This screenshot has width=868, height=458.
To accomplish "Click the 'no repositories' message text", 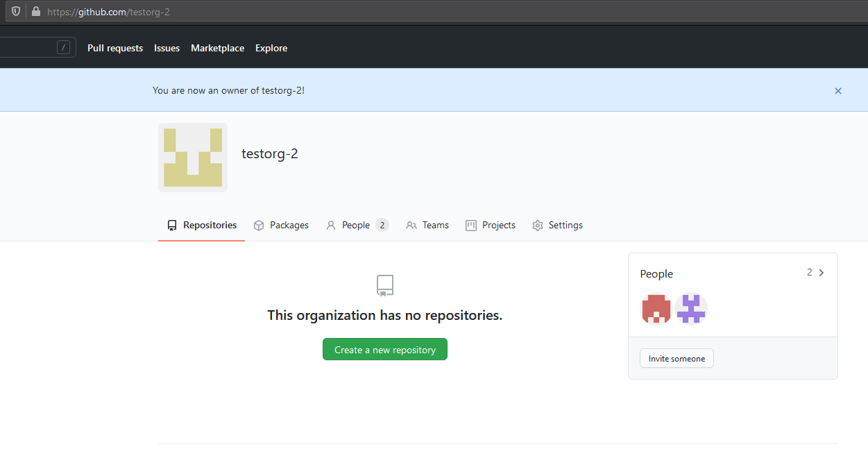I will coord(385,315).
